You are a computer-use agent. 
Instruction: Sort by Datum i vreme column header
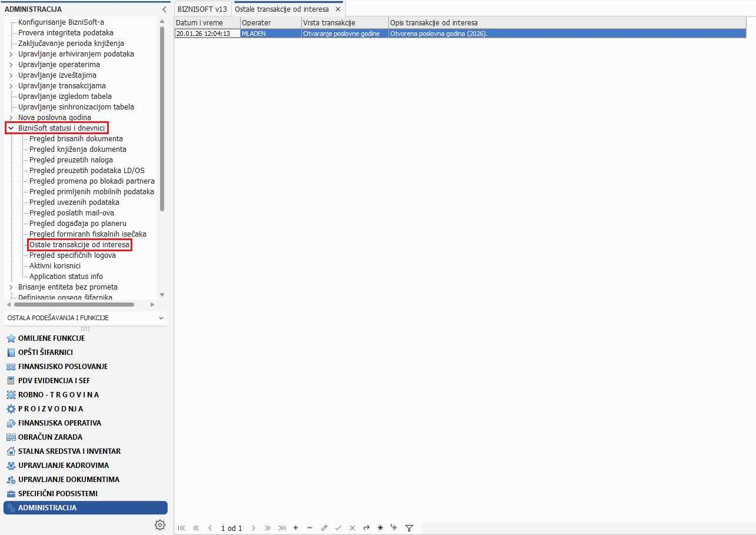207,22
